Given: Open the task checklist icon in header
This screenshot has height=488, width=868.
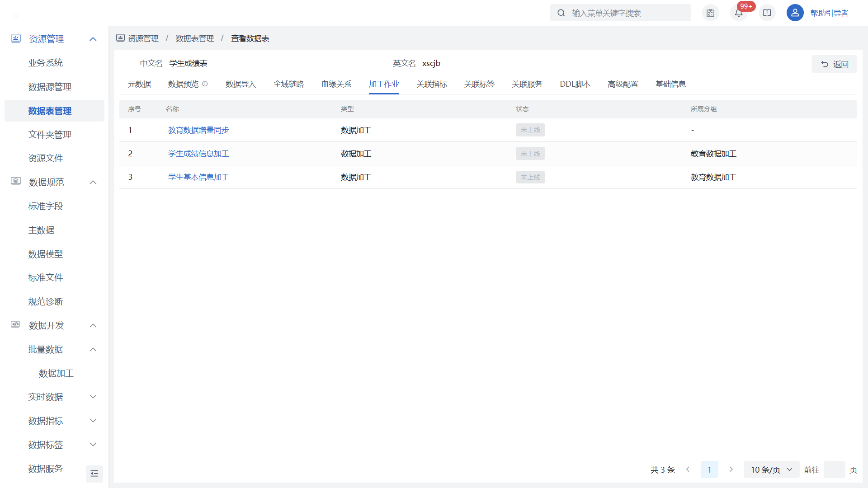Looking at the screenshot, I should point(711,13).
